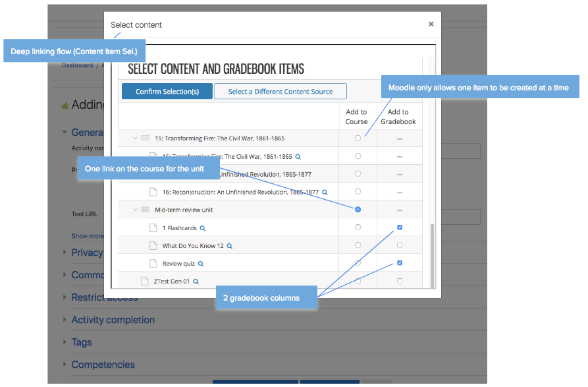
Task: Click the magnifier icon beside Review quiz
Action: pos(201,264)
